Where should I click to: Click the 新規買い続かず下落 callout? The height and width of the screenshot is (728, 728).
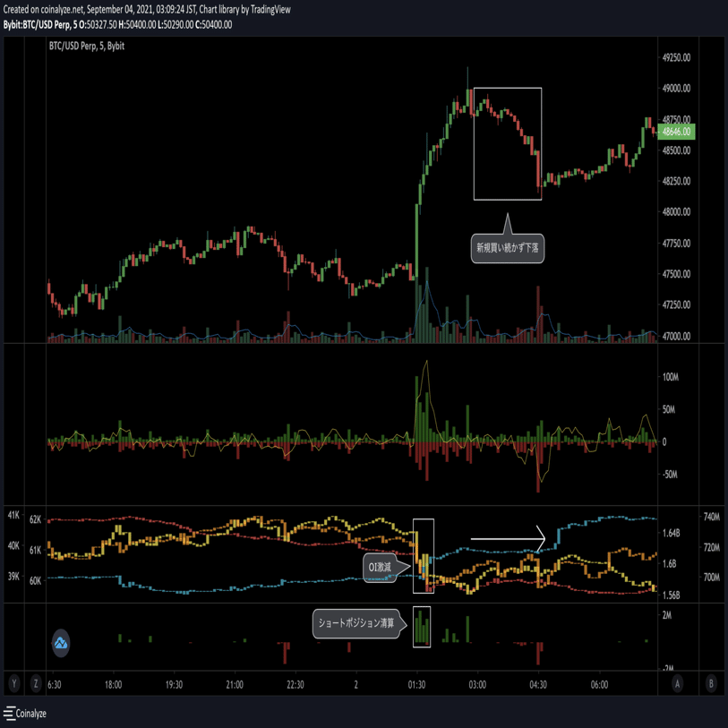(x=508, y=248)
